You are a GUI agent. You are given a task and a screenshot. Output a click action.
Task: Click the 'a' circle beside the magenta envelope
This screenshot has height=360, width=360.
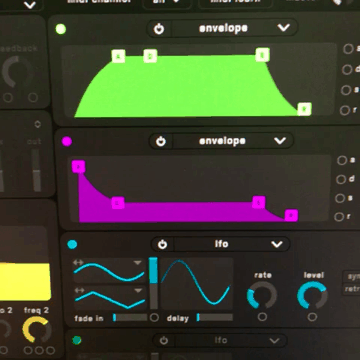pos(342,161)
